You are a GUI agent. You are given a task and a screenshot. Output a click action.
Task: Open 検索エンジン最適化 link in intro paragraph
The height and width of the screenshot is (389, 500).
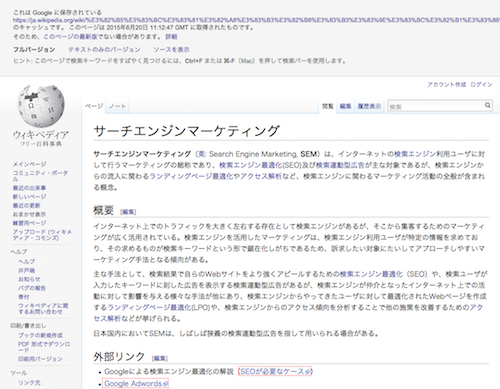tap(250, 165)
